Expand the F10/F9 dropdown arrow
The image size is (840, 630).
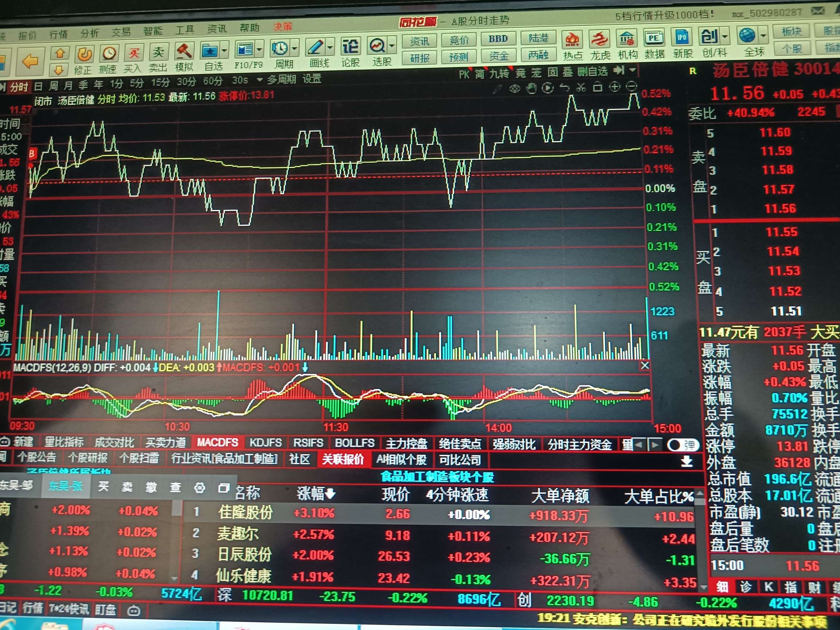click(x=259, y=49)
